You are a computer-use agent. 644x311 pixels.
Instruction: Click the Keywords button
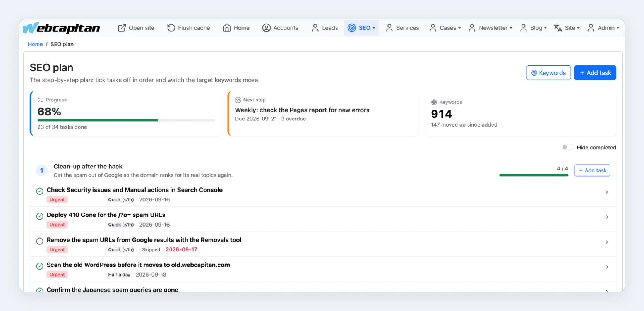click(x=548, y=73)
